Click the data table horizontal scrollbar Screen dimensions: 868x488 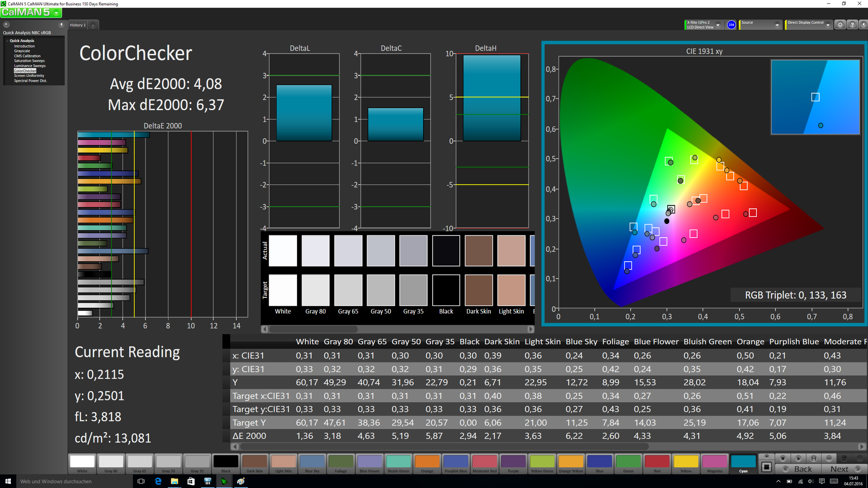point(443,446)
